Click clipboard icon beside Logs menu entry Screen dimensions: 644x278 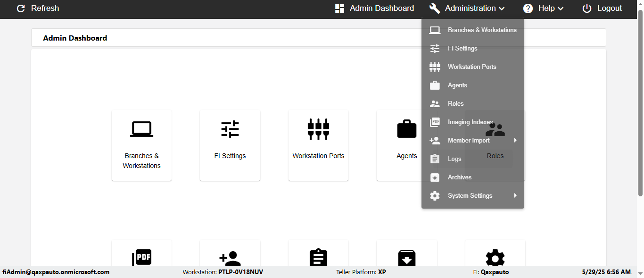click(435, 159)
